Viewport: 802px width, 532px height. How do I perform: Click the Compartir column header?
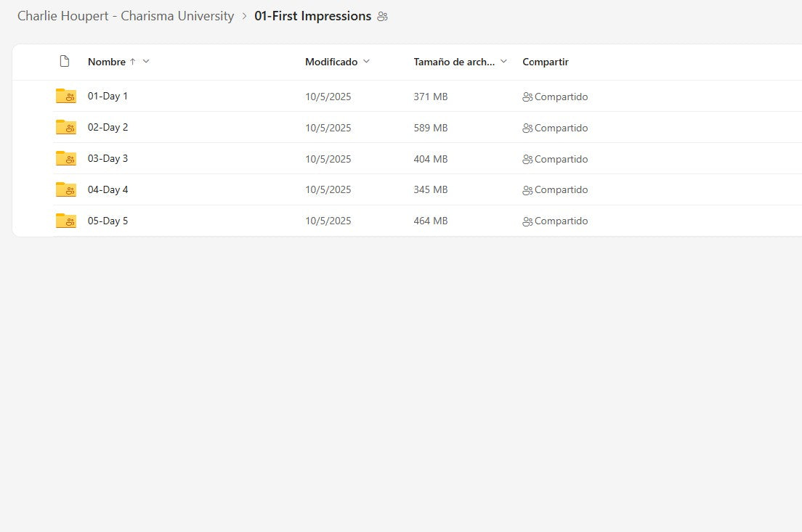[545, 62]
